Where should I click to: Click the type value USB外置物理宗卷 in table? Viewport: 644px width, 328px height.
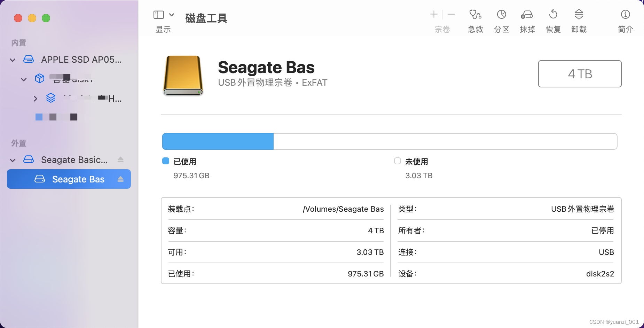[x=583, y=209]
